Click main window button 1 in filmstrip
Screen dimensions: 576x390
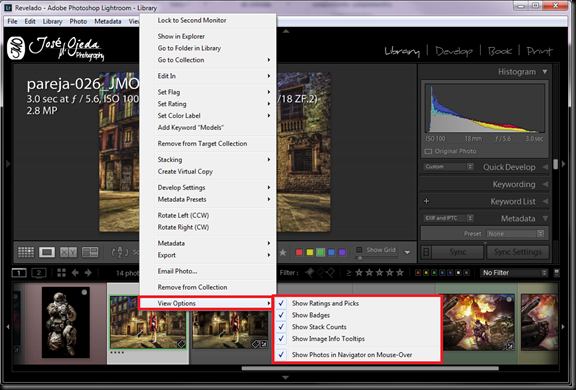19,273
